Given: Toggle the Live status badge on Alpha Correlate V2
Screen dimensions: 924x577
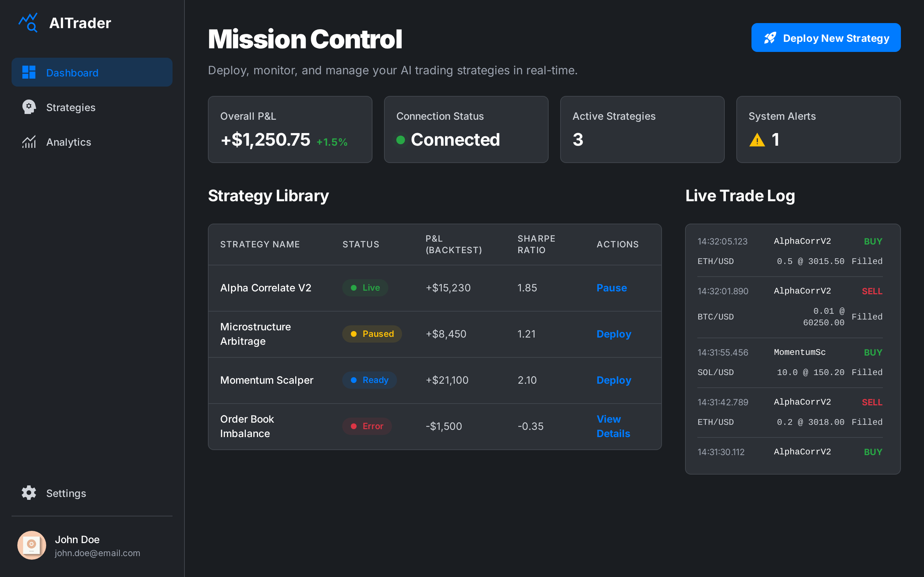Looking at the screenshot, I should (365, 288).
